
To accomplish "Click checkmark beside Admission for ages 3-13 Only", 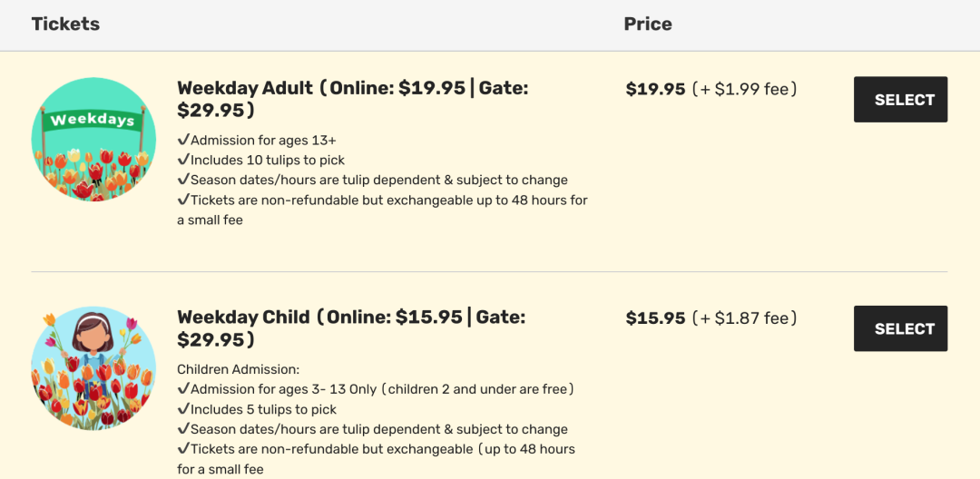I will click(x=183, y=390).
